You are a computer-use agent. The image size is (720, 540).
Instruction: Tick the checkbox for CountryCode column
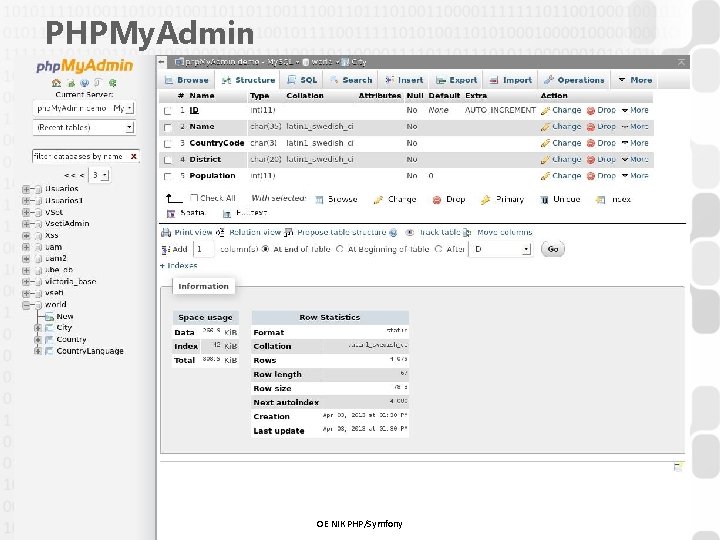click(168, 144)
